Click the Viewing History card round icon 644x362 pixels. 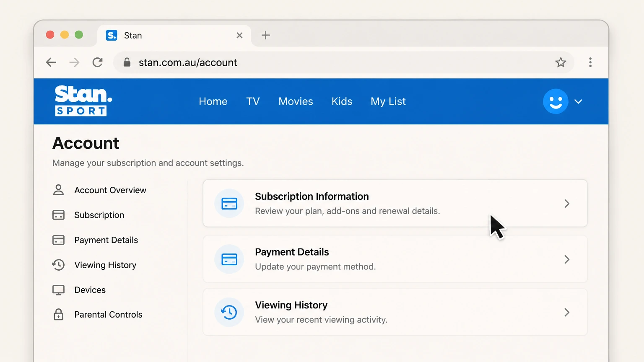pyautogui.click(x=229, y=312)
